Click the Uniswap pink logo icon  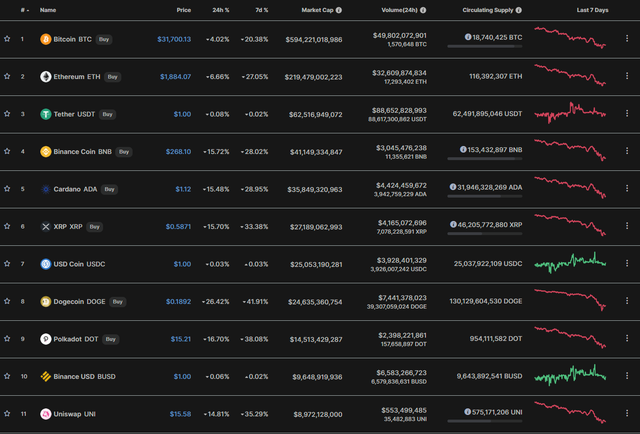[46, 414]
